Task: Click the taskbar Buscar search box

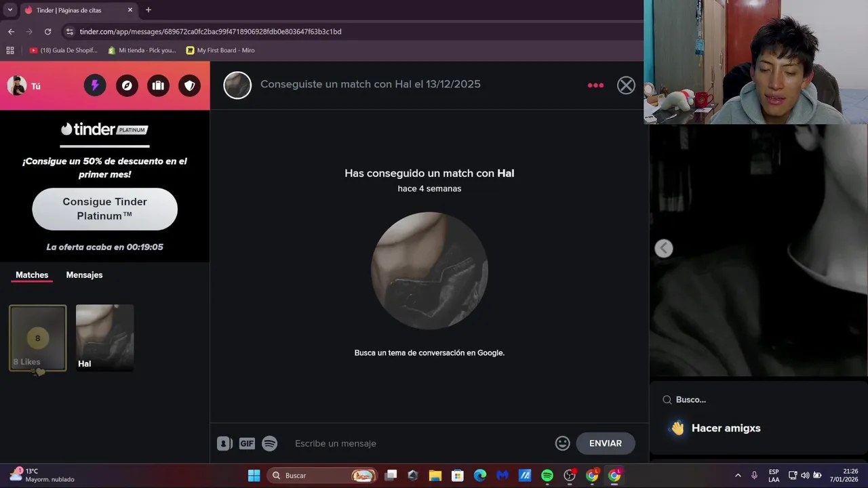Action: [x=323, y=476]
